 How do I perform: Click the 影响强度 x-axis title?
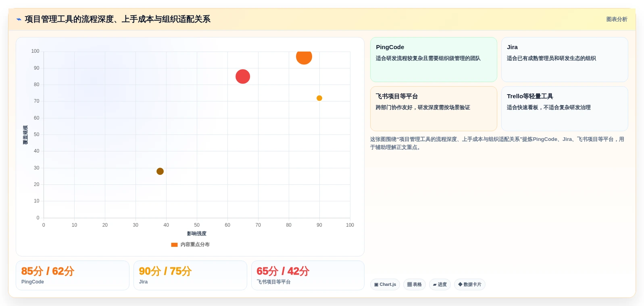[197, 234]
